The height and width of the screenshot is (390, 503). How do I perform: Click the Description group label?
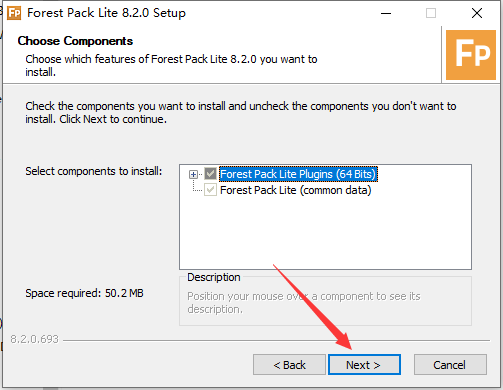pos(214,277)
